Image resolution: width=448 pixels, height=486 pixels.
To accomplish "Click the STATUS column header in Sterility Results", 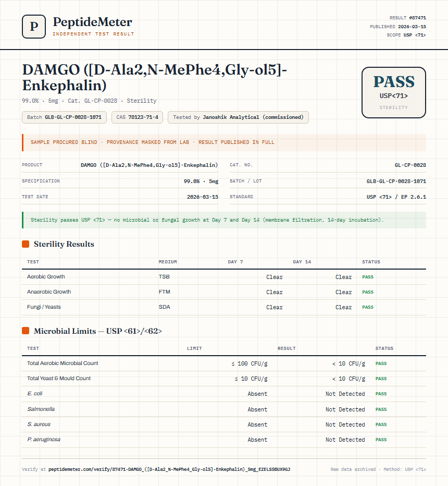I will tap(371, 262).
